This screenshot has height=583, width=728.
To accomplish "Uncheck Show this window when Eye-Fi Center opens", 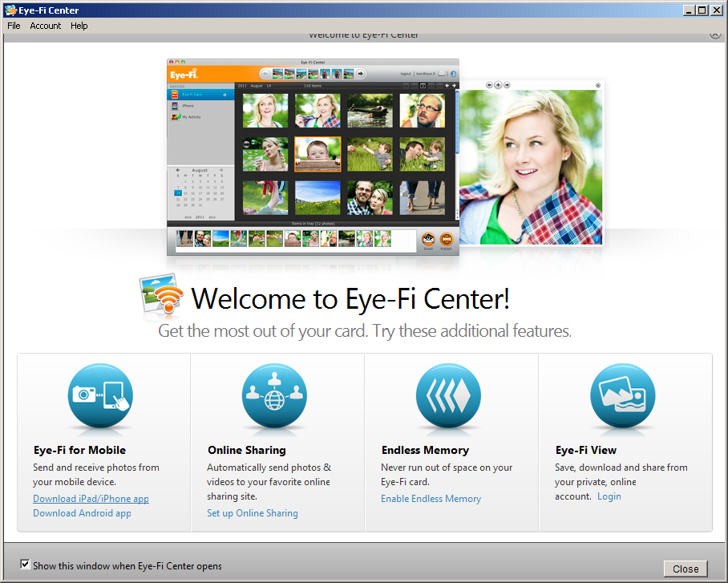I will click(x=26, y=565).
